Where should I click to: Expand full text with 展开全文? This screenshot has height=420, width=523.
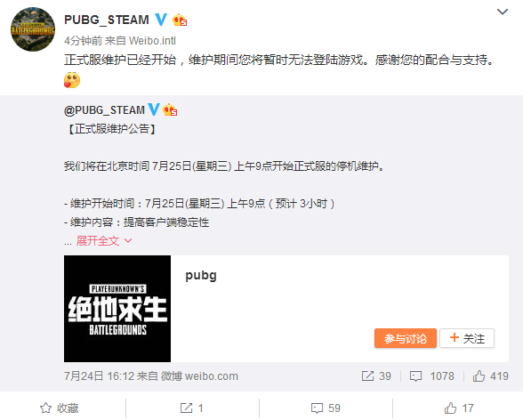click(x=104, y=240)
